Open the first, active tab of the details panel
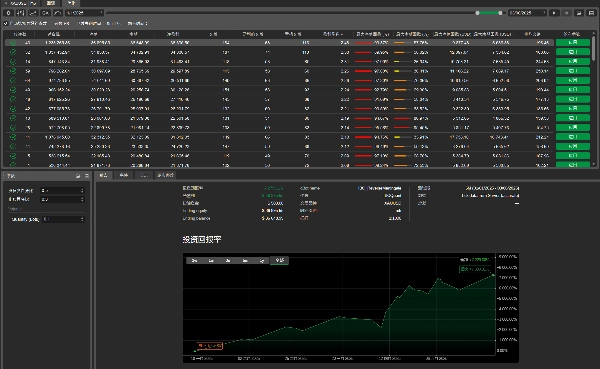The height and width of the screenshot is (369, 600). (x=104, y=175)
